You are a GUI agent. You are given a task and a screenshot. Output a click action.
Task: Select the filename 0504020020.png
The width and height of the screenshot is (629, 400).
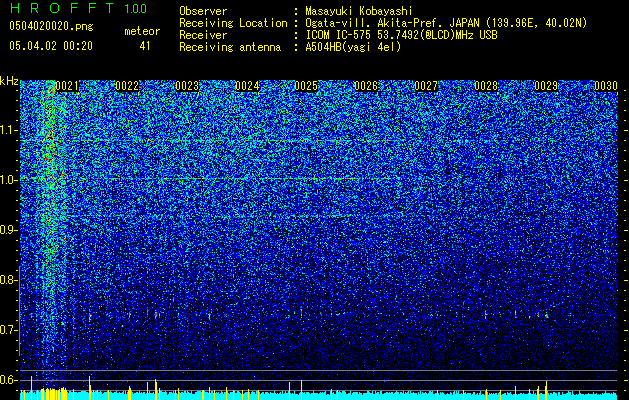51,26
